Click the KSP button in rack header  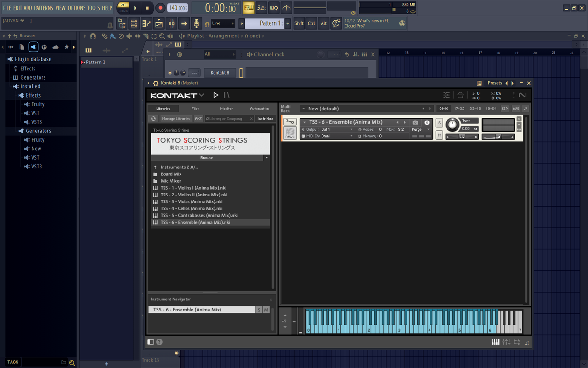point(505,109)
